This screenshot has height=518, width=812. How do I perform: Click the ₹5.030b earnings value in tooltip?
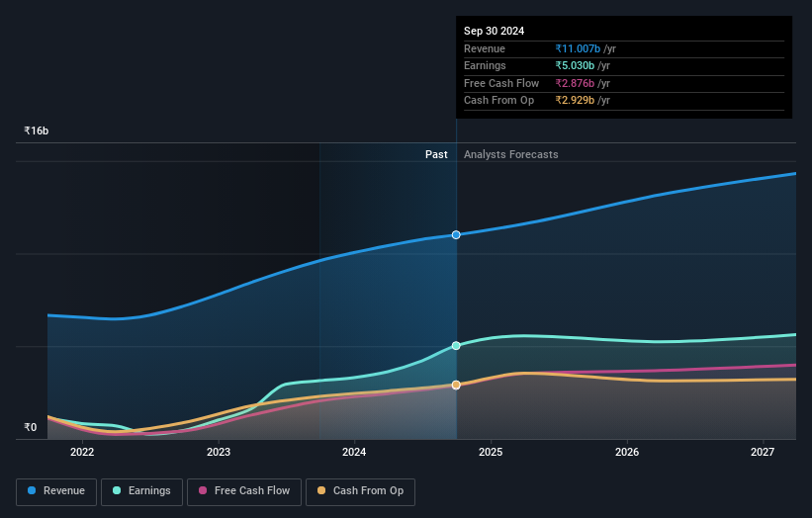pyautogui.click(x=575, y=65)
